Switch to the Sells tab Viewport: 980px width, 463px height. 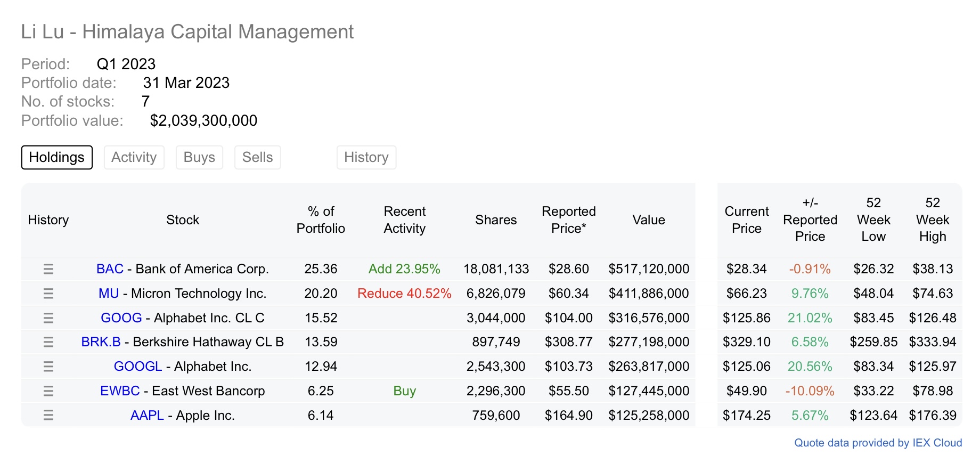pos(258,157)
